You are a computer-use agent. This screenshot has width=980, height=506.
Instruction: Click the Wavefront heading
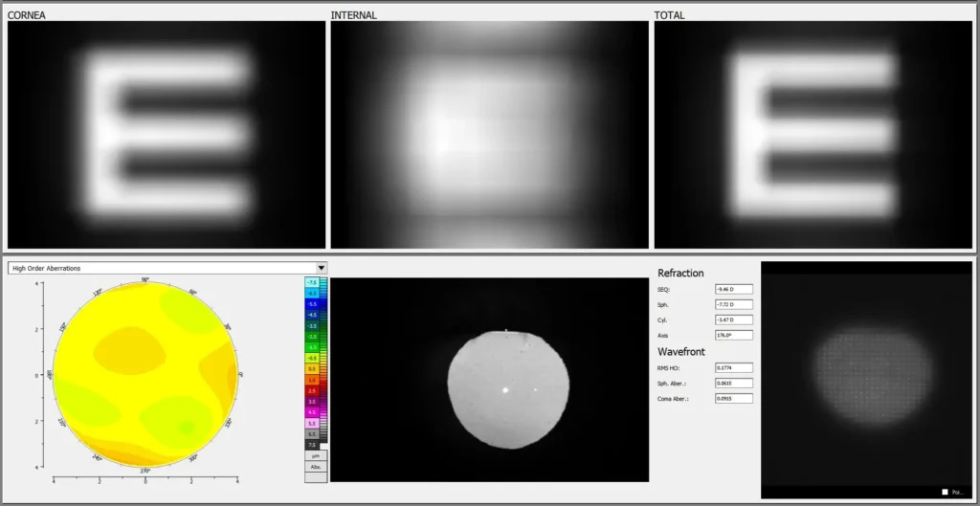click(x=681, y=352)
